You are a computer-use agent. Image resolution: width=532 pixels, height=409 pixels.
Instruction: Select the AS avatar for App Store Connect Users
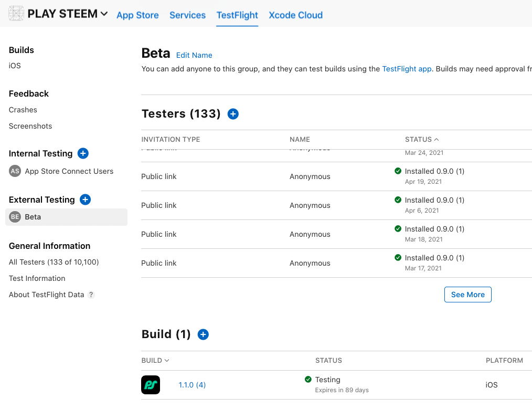[15, 171]
